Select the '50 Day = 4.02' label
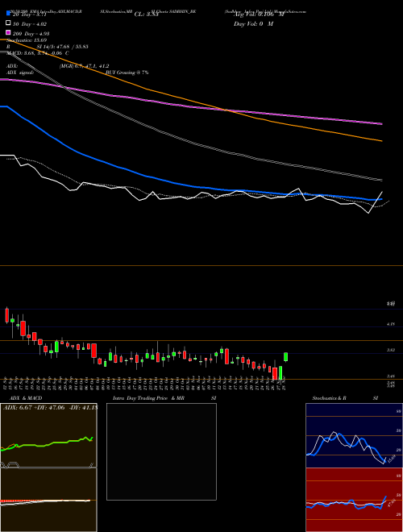This screenshot has width=403, height=532. 30,24
